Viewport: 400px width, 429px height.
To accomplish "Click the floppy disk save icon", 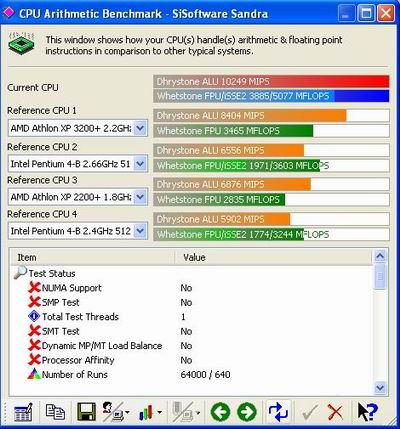I will point(86,412).
